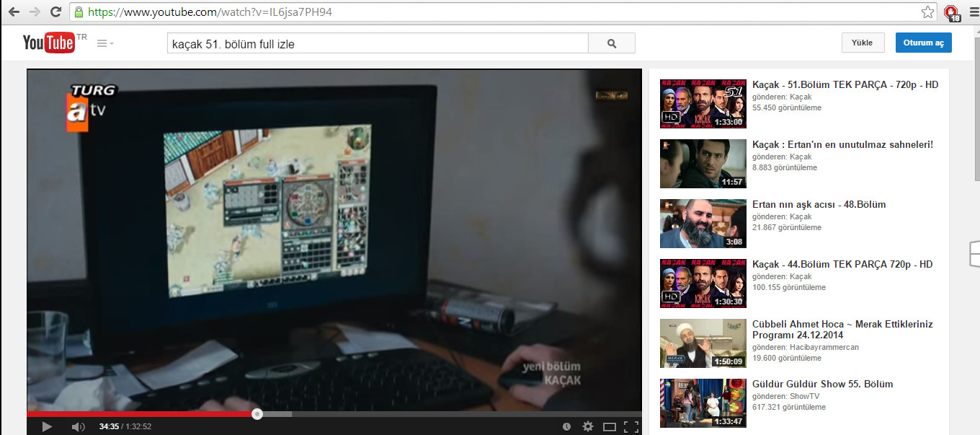Click the YouTube logo
The height and width of the screenshot is (435, 980).
click(x=49, y=43)
